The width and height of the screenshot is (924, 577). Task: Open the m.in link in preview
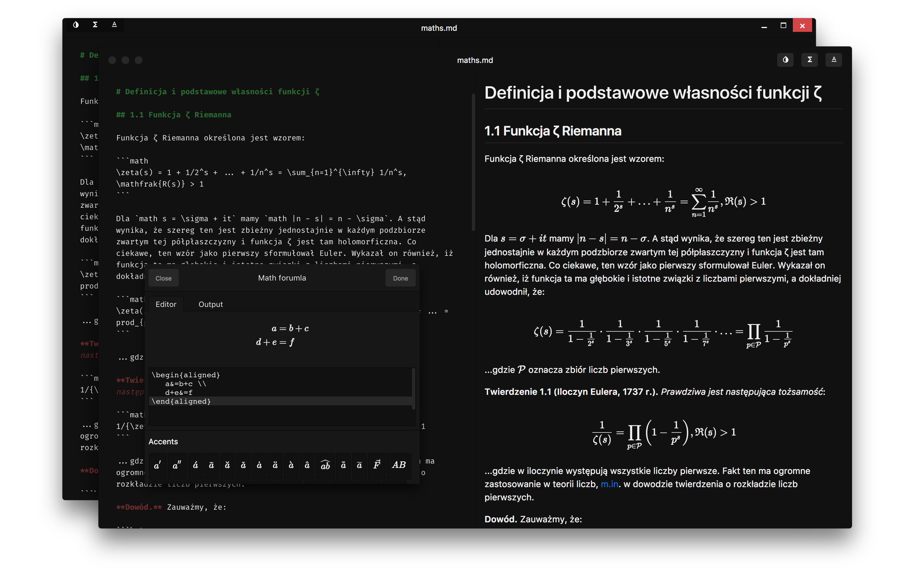tap(609, 484)
